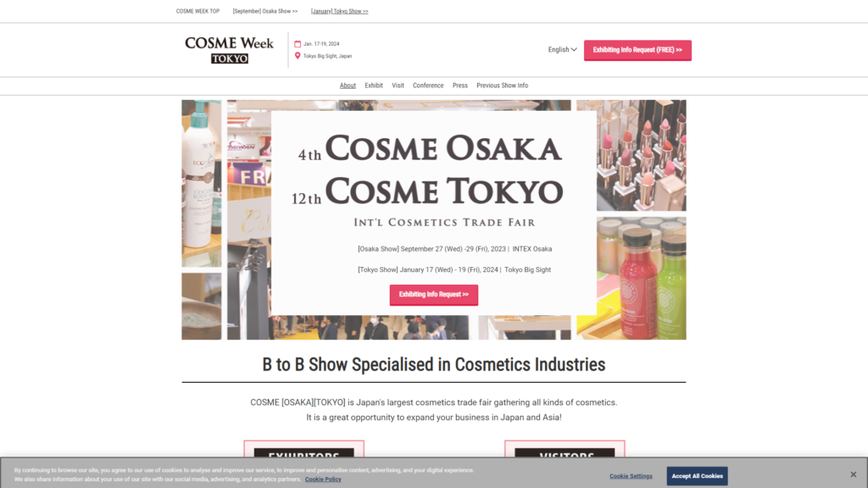Click the powder bowl photo

tap(202, 306)
